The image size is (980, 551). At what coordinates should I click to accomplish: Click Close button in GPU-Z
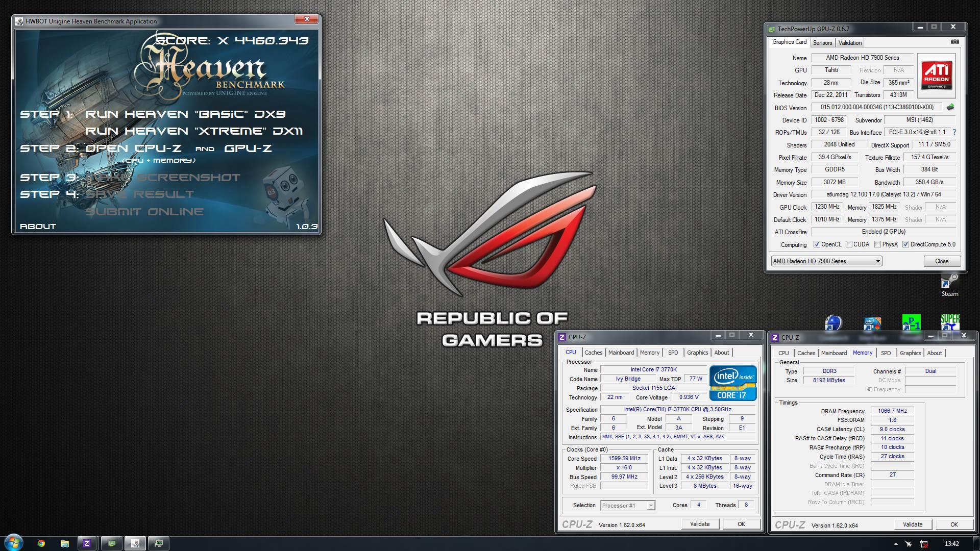942,261
